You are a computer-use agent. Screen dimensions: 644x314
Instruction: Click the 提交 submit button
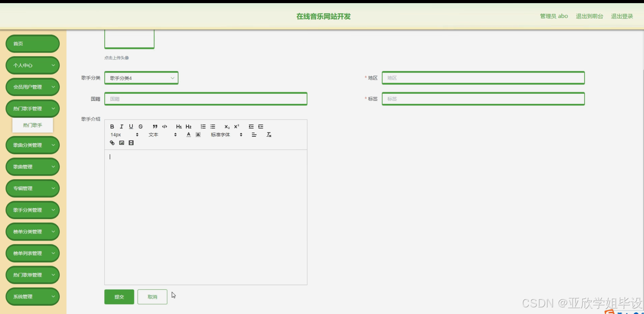click(119, 297)
